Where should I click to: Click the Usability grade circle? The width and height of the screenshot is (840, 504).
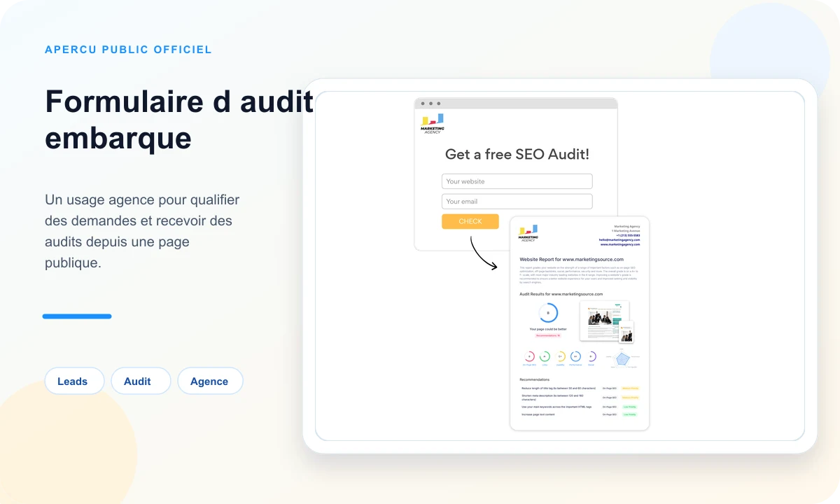point(561,356)
